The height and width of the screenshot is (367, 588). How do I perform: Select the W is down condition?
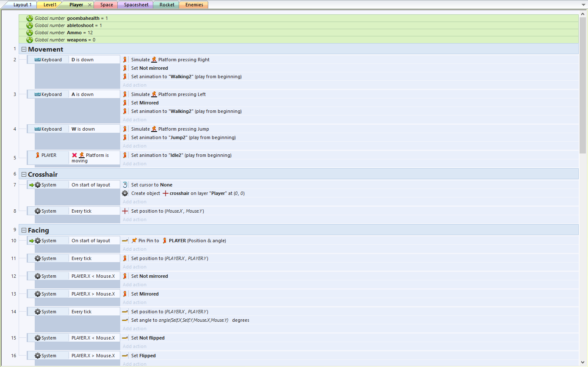[83, 129]
